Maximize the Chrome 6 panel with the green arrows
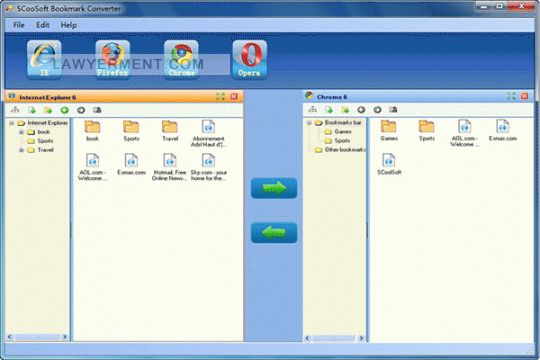The width and height of the screenshot is (540, 360). click(x=511, y=96)
